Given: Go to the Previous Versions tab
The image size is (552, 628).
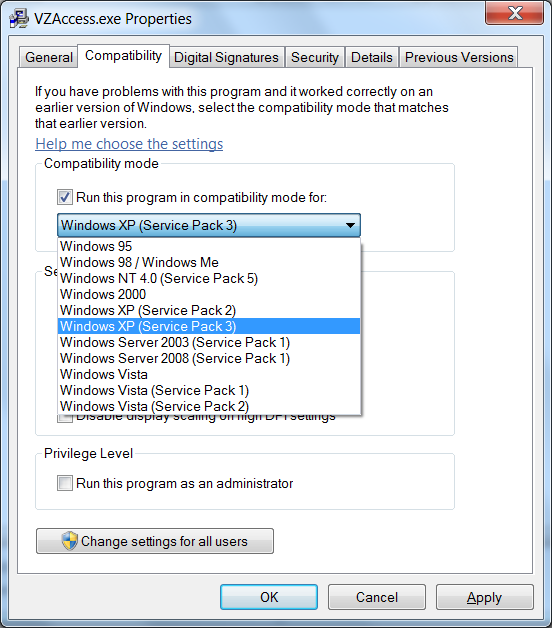Looking at the screenshot, I should coord(459,57).
